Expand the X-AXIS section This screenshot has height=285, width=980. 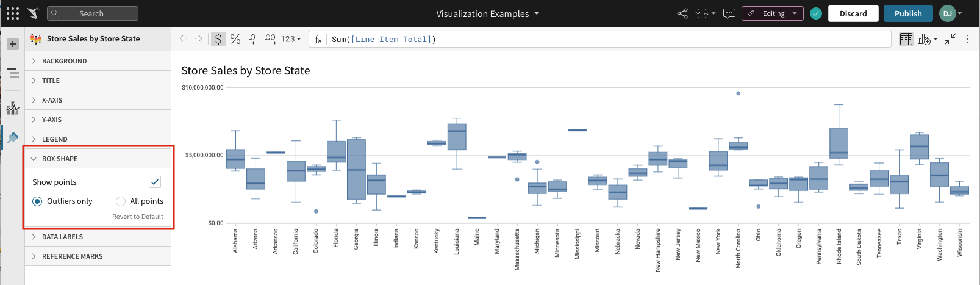click(x=52, y=100)
